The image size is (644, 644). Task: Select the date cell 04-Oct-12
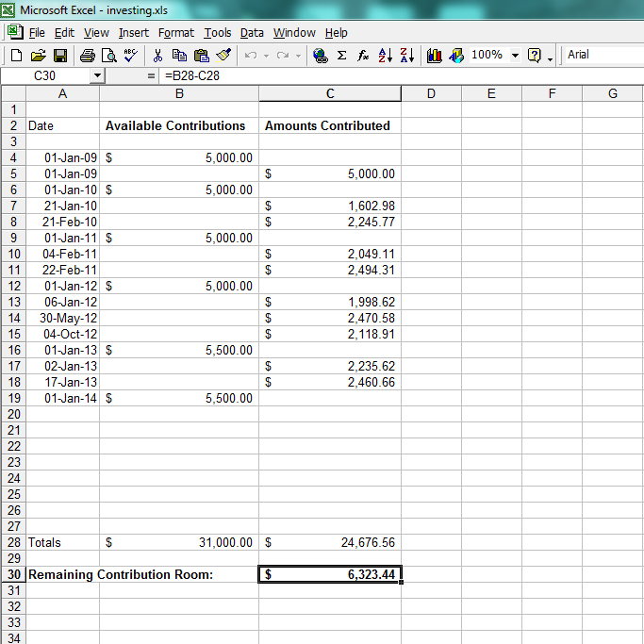(62, 334)
